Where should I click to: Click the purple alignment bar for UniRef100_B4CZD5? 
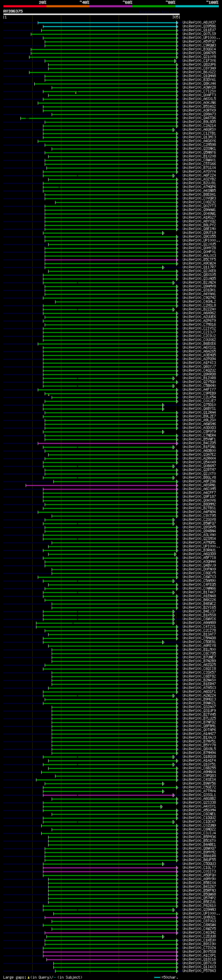(108, 444)
